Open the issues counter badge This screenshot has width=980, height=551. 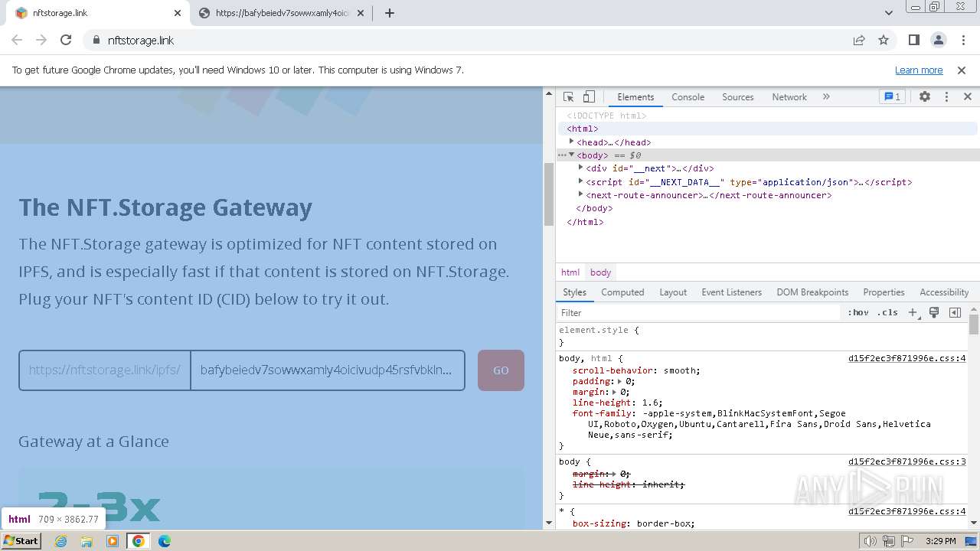tap(893, 97)
